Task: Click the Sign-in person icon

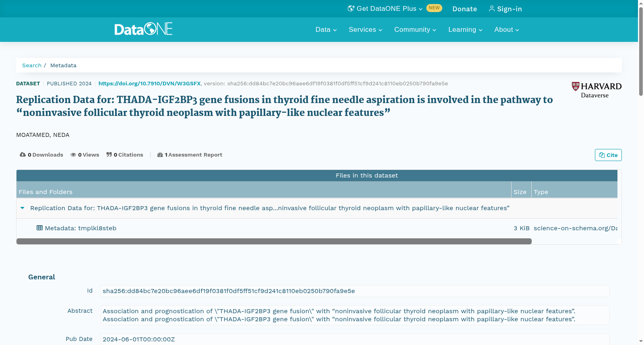Action: [x=491, y=8]
